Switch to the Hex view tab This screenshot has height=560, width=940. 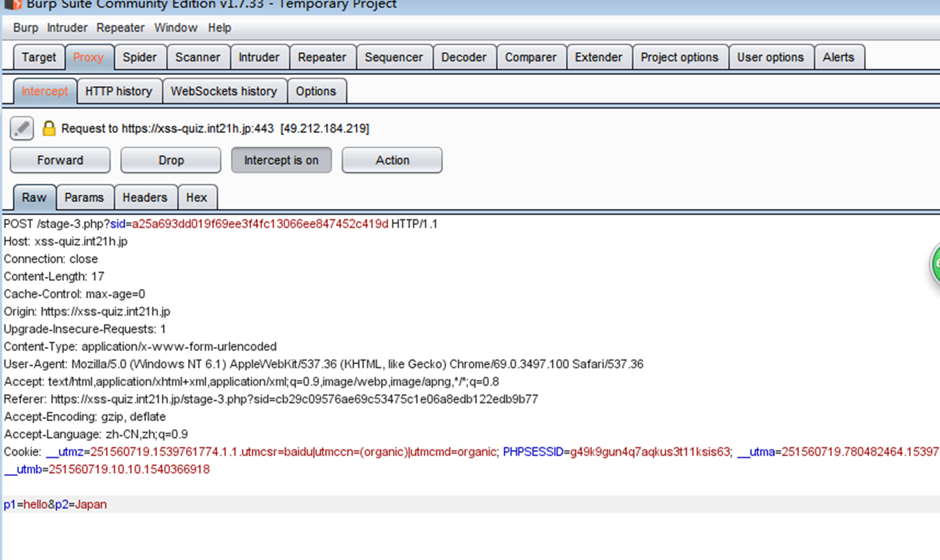tap(196, 198)
